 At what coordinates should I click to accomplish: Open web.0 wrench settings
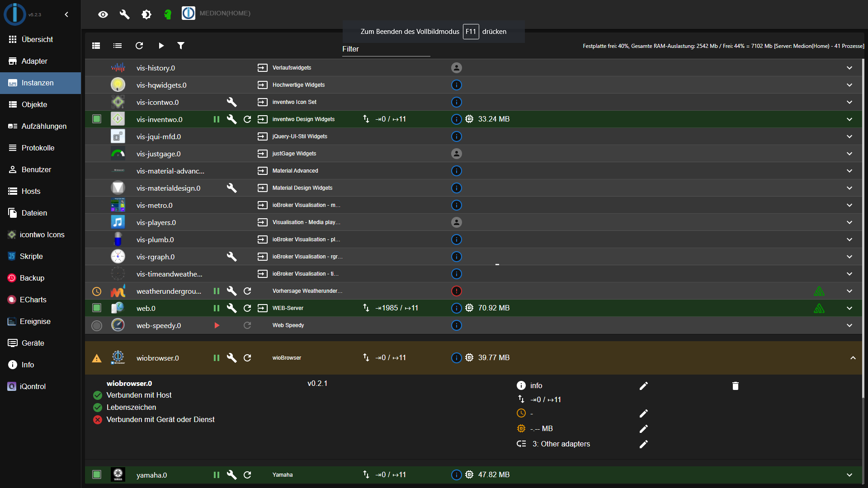pyautogui.click(x=232, y=308)
